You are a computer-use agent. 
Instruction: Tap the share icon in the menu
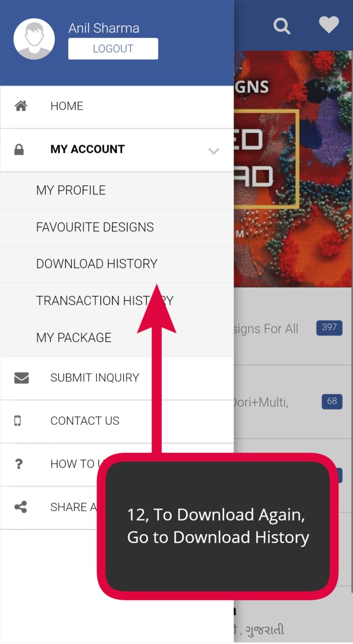(20, 507)
